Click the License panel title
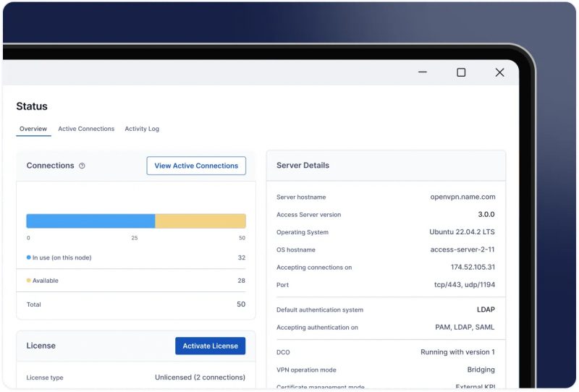Image resolution: width=579 pixels, height=392 pixels. click(x=41, y=346)
